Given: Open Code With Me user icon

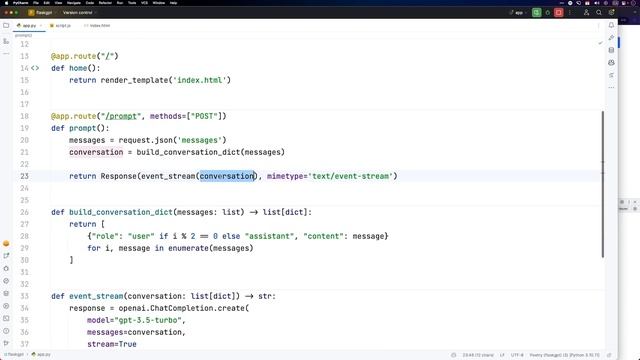Looking at the screenshot, I should coord(587,13).
